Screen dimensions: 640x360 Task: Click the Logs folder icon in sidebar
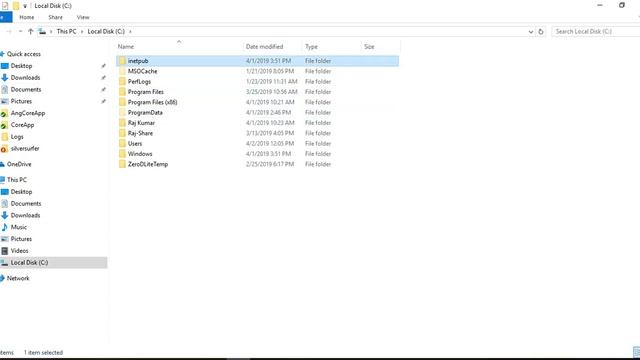click(4, 137)
